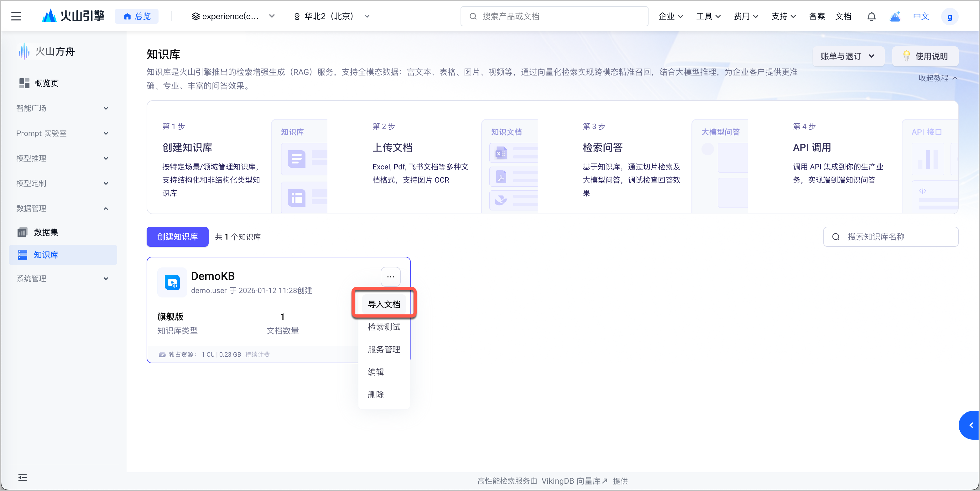Open the hamburger navigation menu
Image resolution: width=980 pixels, height=491 pixels.
(x=16, y=16)
